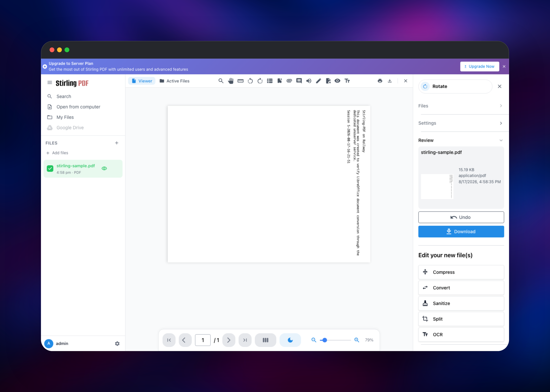
Task: Expand the Files section
Action: [461, 106]
